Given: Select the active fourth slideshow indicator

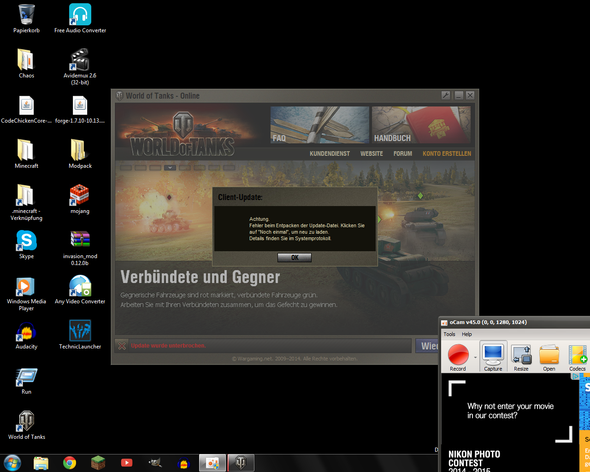Looking at the screenshot, I should (x=170, y=167).
